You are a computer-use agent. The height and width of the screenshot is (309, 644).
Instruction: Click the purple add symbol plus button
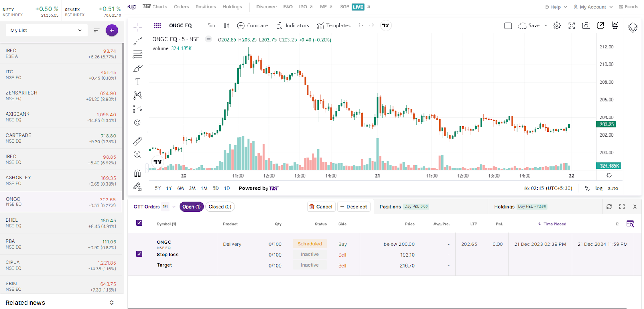pyautogui.click(x=111, y=30)
